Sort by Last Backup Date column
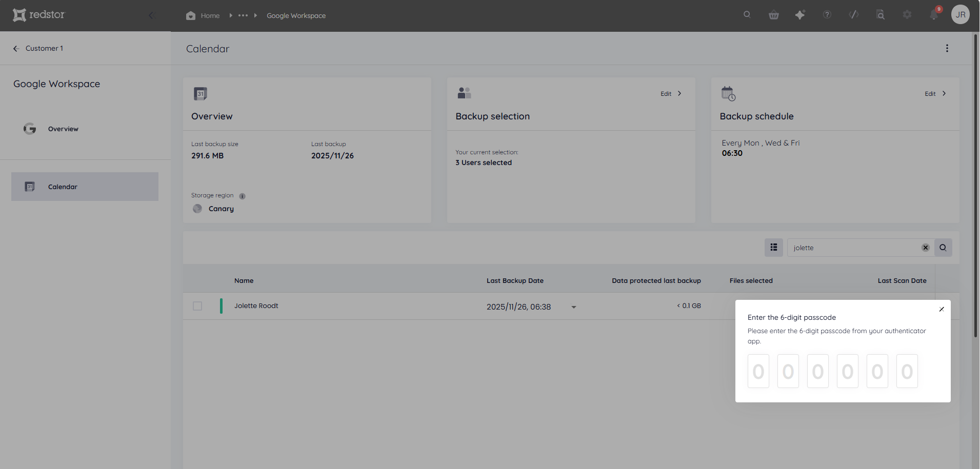 (x=515, y=280)
